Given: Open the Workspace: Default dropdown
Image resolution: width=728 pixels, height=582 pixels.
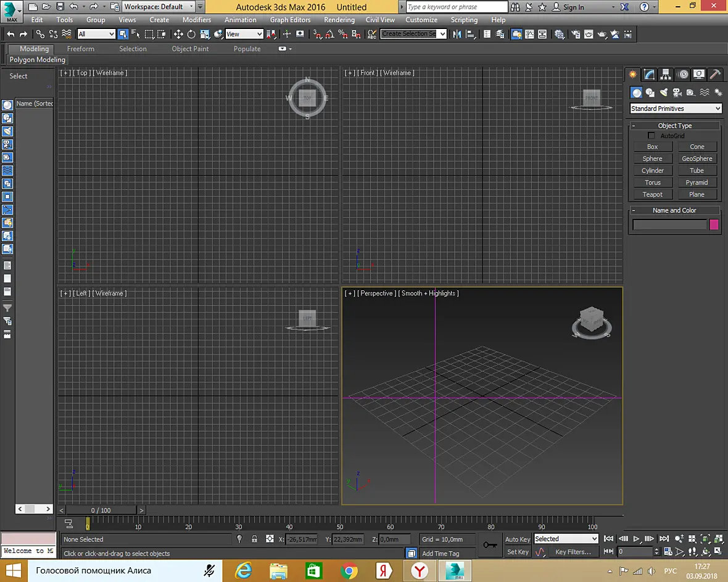Looking at the screenshot, I should point(159,7).
